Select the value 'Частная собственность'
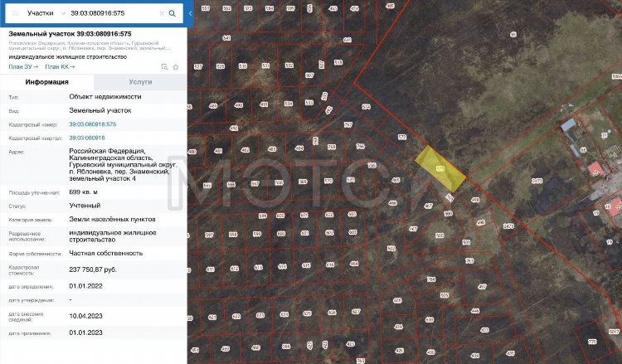This screenshot has width=622, height=364. (106, 254)
